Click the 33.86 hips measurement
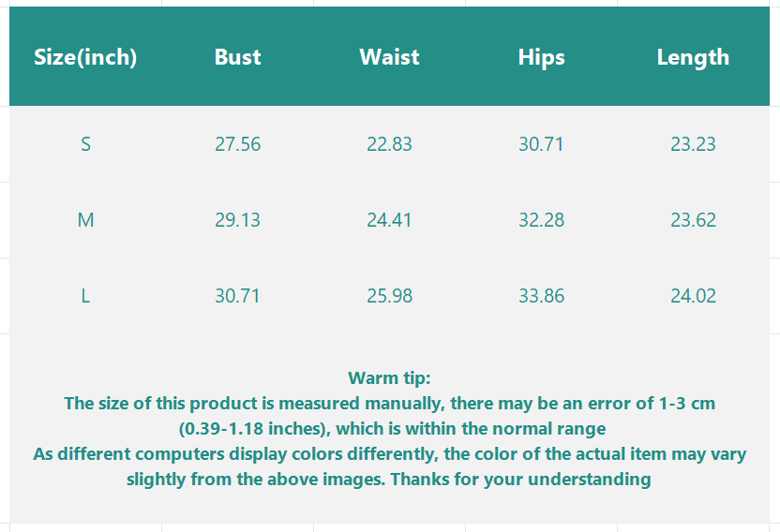This screenshot has height=532, width=780. coord(541,296)
